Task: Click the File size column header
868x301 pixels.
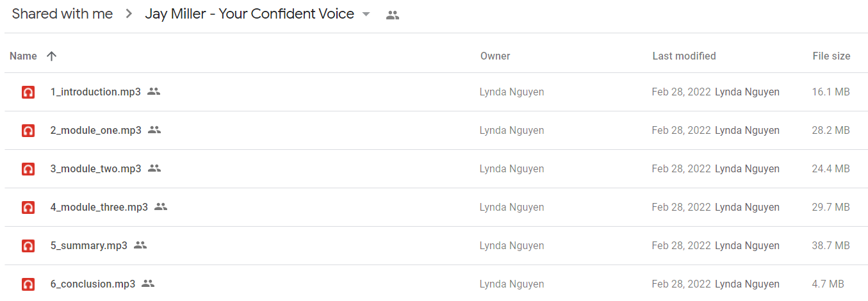Action: point(831,56)
